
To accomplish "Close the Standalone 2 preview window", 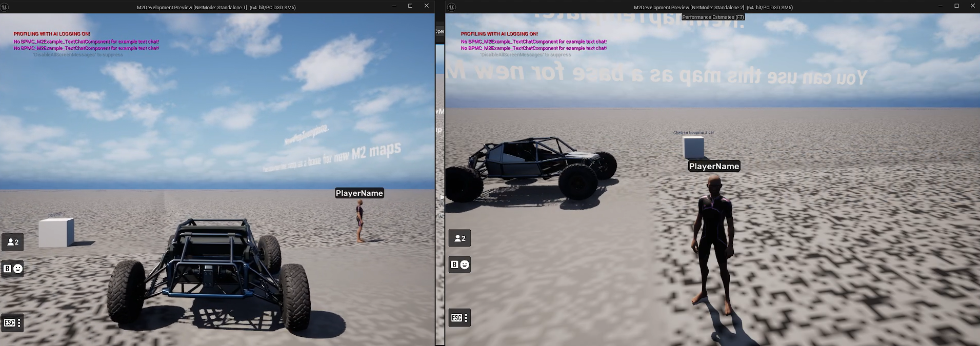I will coord(972,6).
